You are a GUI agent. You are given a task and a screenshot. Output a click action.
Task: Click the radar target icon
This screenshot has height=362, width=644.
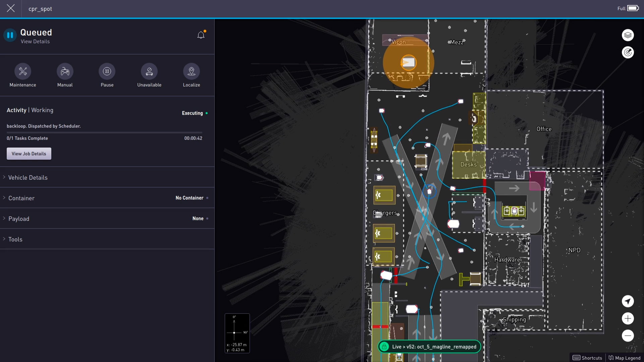(628, 52)
